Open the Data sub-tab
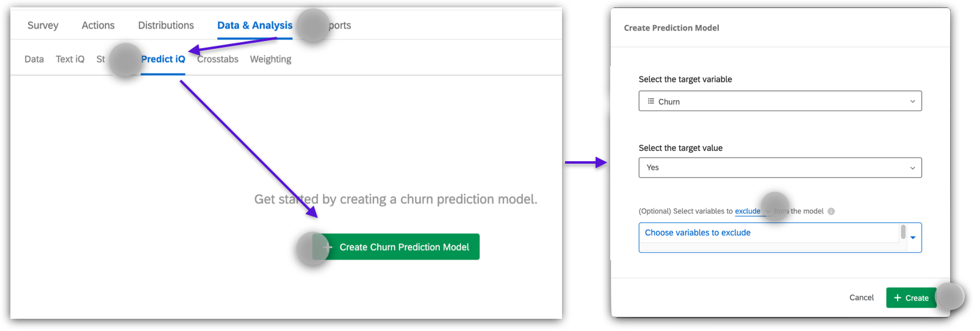 point(34,59)
